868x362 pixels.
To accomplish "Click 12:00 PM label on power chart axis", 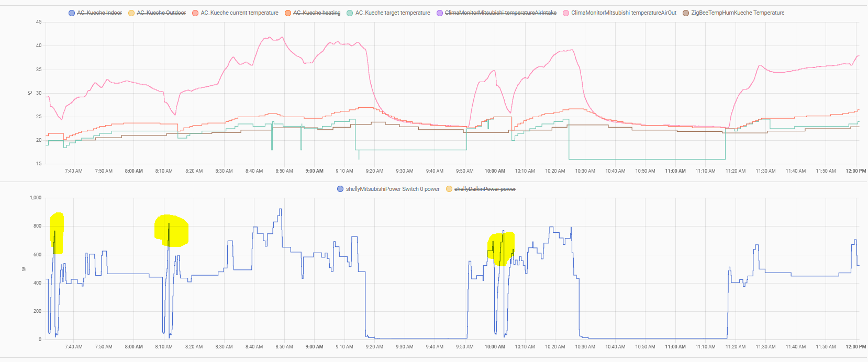I will pos(855,347).
